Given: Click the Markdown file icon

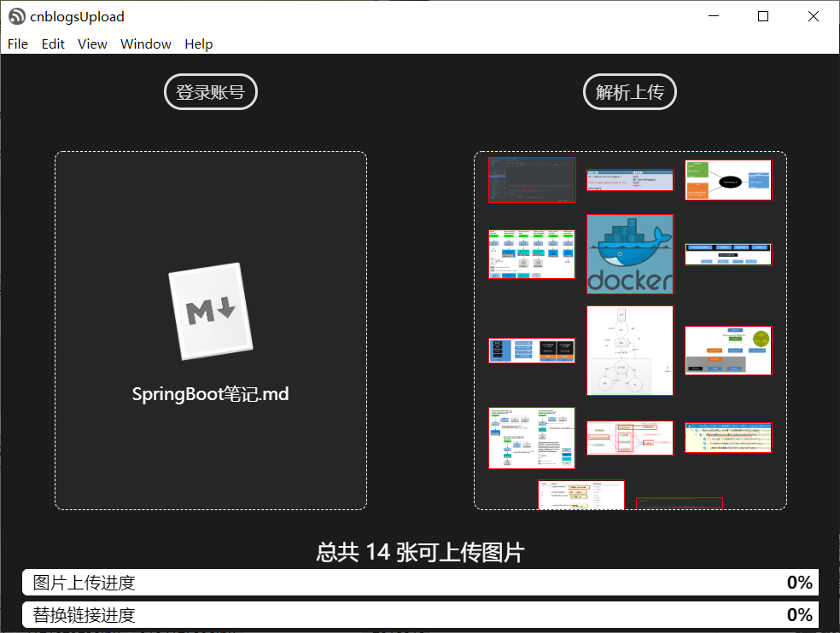Looking at the screenshot, I should click(211, 311).
